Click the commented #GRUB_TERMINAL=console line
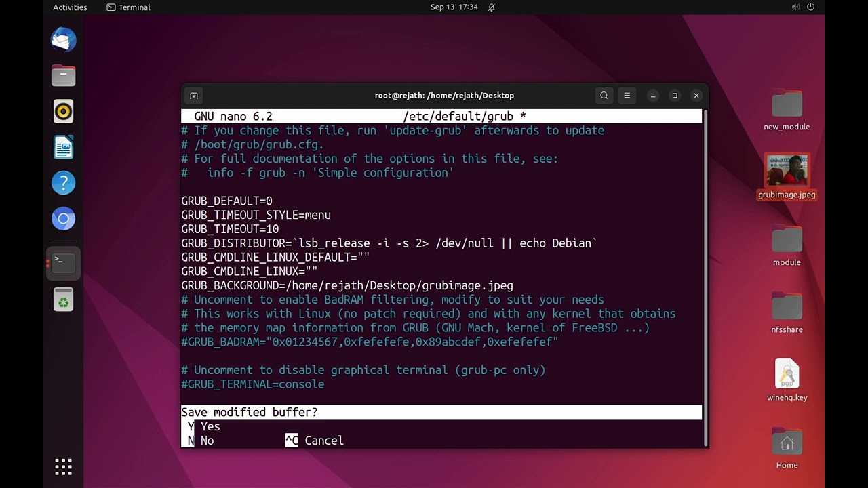 tap(253, 384)
